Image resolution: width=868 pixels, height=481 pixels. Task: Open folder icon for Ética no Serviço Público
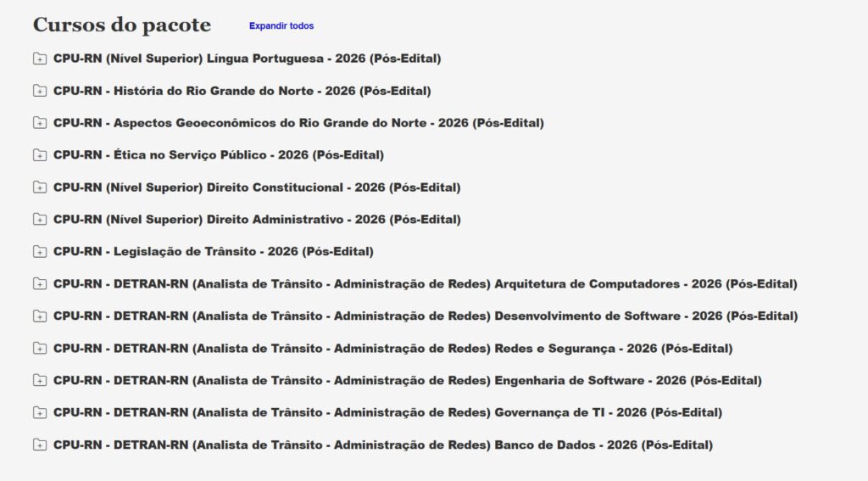[x=40, y=155]
